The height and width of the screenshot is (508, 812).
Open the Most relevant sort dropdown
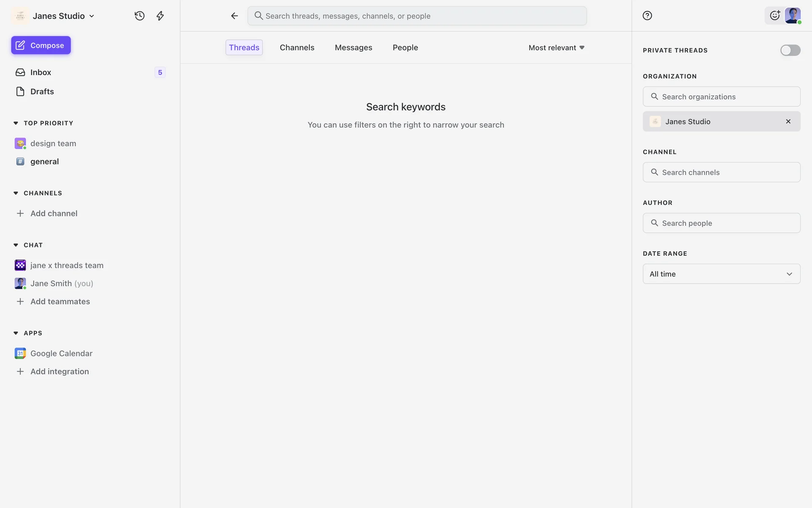[556, 48]
